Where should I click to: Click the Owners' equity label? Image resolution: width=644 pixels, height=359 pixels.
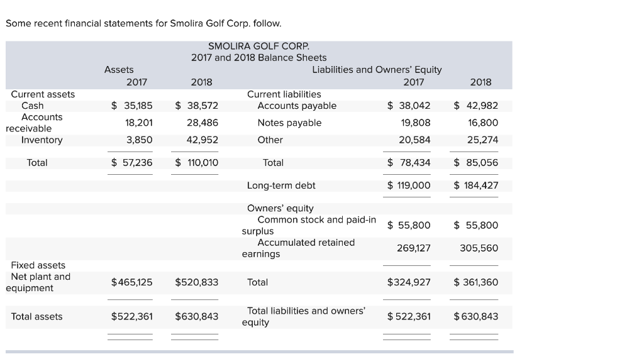click(280, 208)
